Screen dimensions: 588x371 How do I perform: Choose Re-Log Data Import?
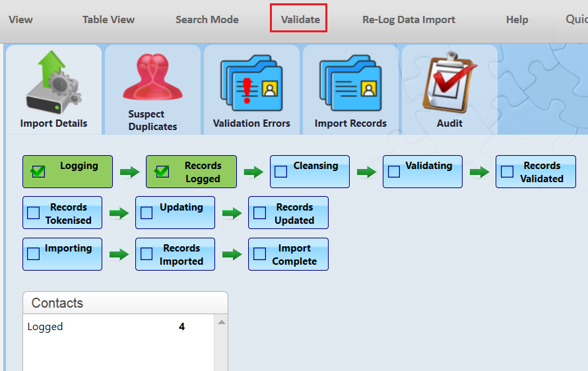pos(408,20)
